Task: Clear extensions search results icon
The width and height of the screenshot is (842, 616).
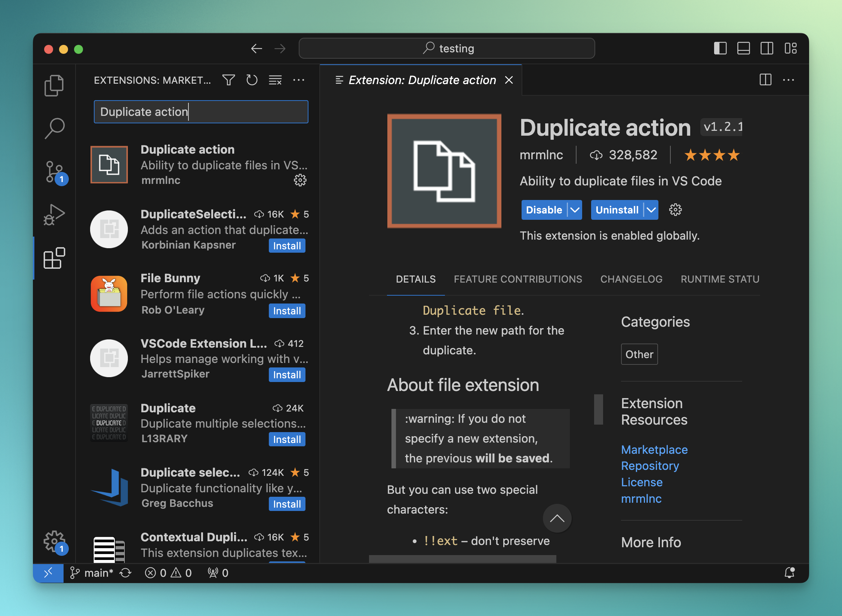Action: click(x=275, y=80)
